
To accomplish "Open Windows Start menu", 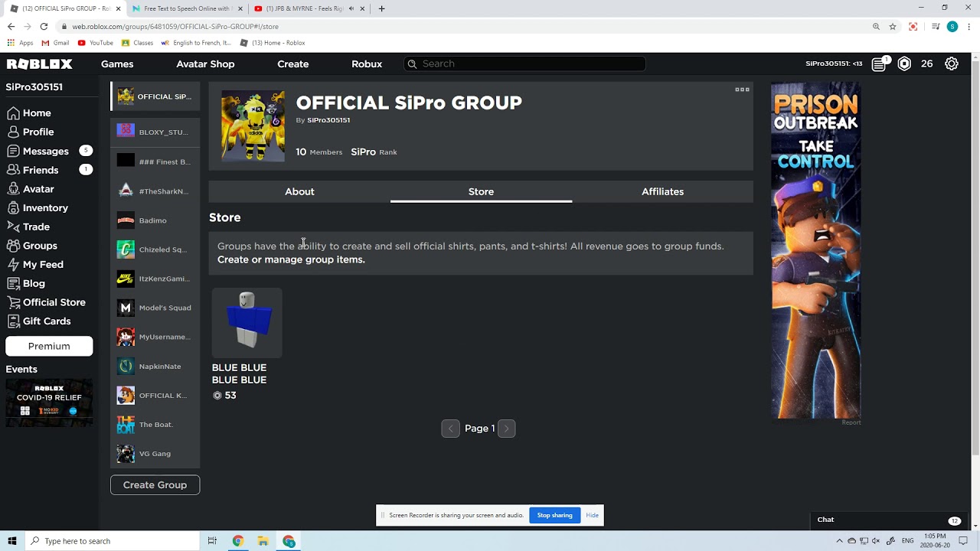I will tap(12, 541).
